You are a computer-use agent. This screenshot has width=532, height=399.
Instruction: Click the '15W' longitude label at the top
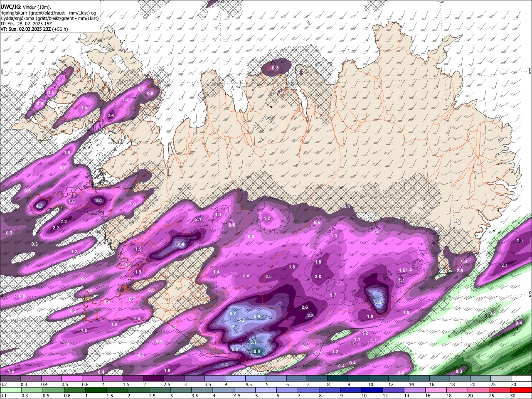pyautogui.click(x=440, y=2)
